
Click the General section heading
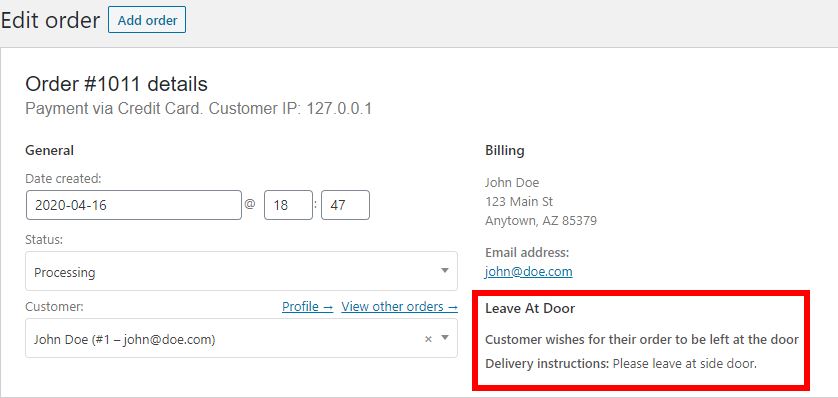click(x=50, y=151)
